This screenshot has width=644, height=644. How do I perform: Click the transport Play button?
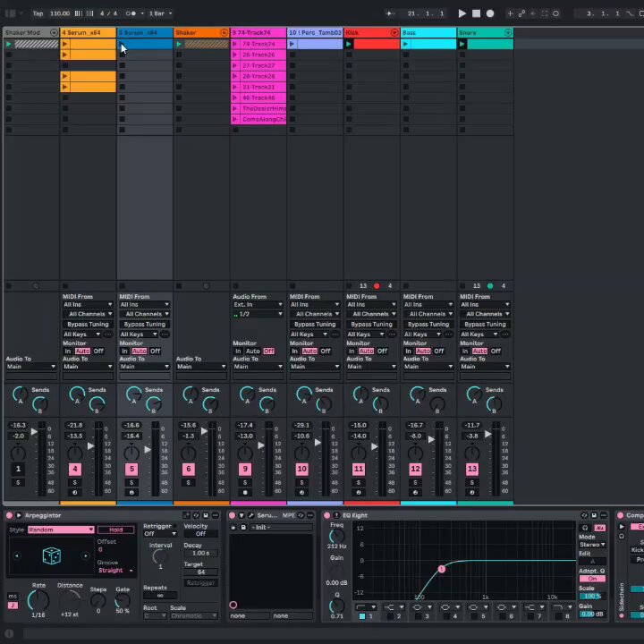462,13
